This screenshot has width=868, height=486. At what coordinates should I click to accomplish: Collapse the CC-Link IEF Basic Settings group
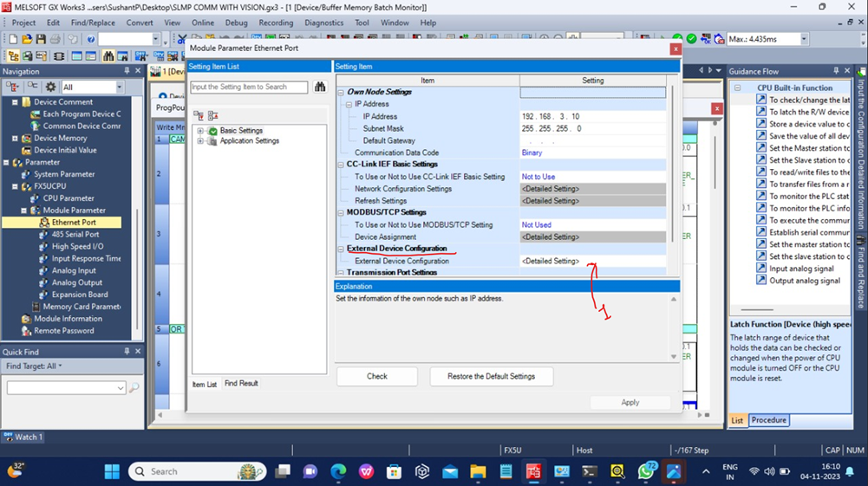tap(341, 165)
